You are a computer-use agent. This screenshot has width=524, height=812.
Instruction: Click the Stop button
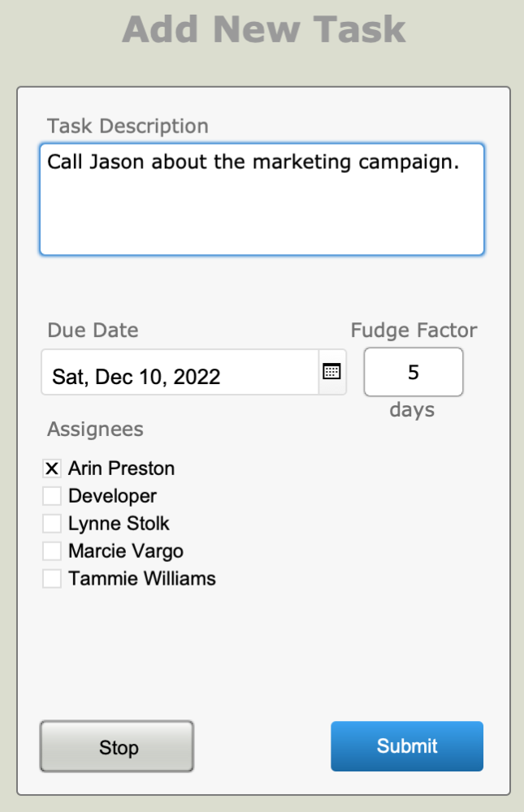[x=117, y=746]
